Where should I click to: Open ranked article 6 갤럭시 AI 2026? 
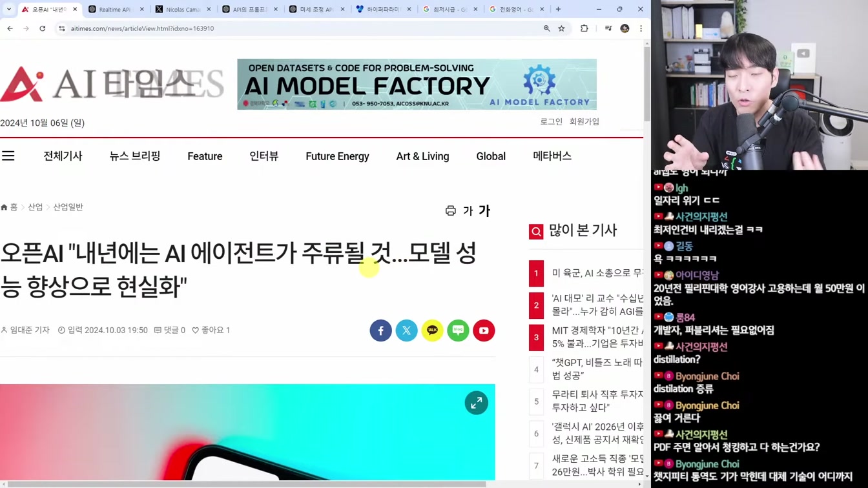pyautogui.click(x=597, y=433)
